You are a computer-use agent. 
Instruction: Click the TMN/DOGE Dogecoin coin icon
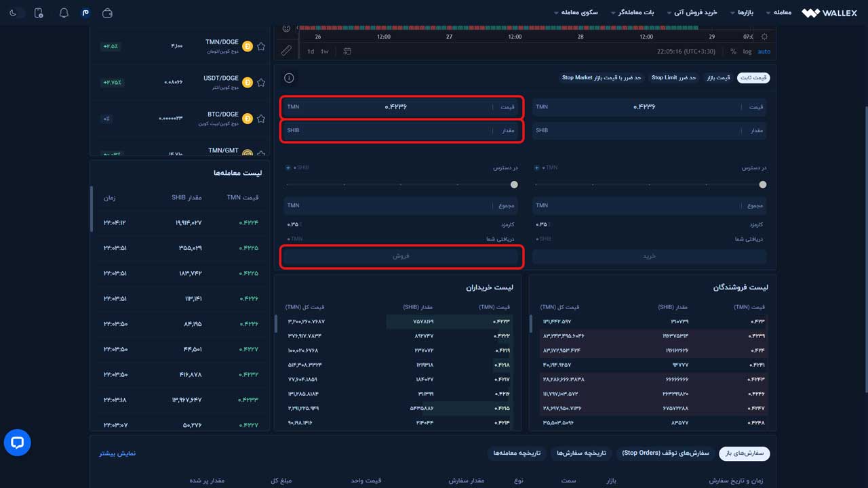pyautogui.click(x=248, y=46)
